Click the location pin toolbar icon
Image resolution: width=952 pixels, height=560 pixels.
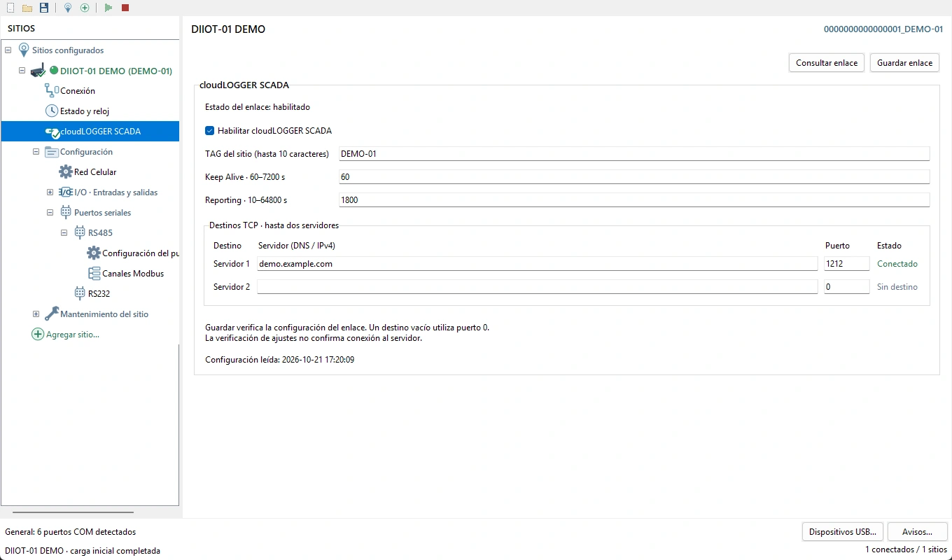click(68, 8)
